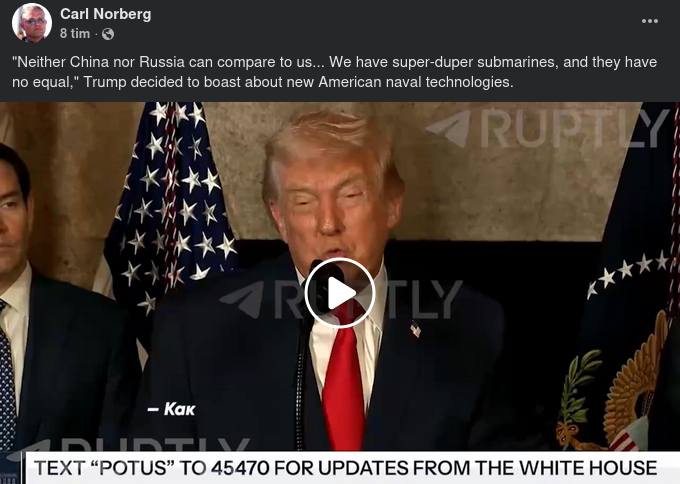680x484 pixels.
Task: Click the TEXT POTUS TO 45470 banner
Action: point(345,468)
